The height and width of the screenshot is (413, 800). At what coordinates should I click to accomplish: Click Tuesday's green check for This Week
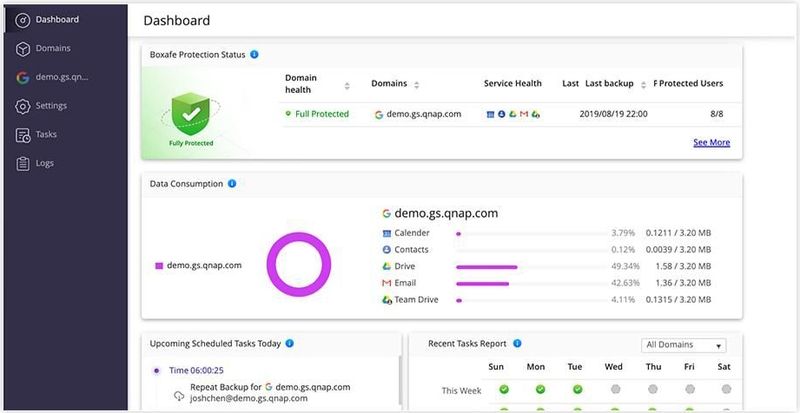[578, 390]
